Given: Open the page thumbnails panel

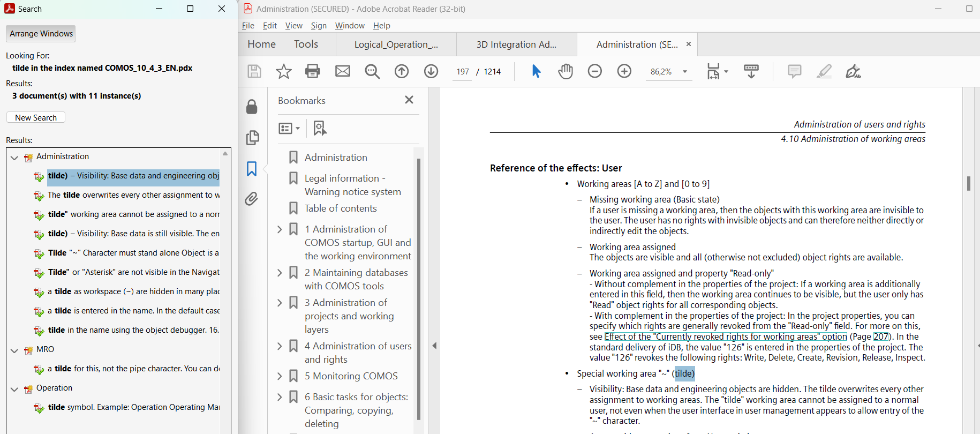Looking at the screenshot, I should 252,138.
